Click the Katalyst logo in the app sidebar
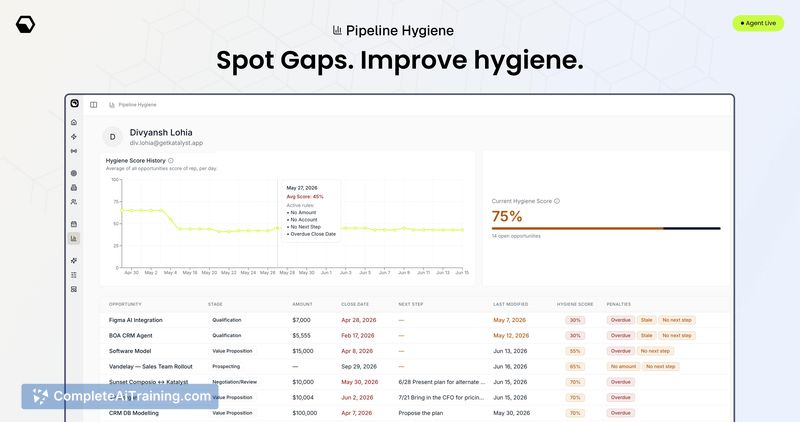Image resolution: width=800 pixels, height=422 pixels. [74, 103]
